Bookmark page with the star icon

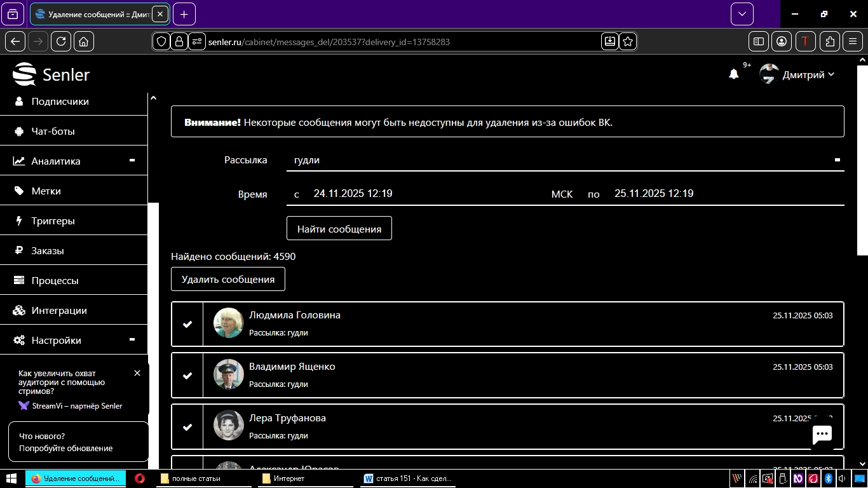628,41
